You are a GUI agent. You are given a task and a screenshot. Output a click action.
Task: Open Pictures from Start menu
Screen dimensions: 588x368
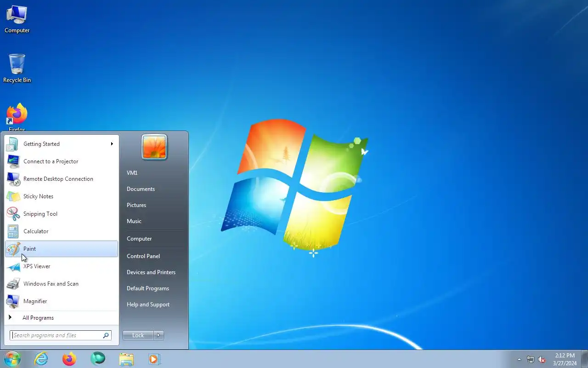136,205
